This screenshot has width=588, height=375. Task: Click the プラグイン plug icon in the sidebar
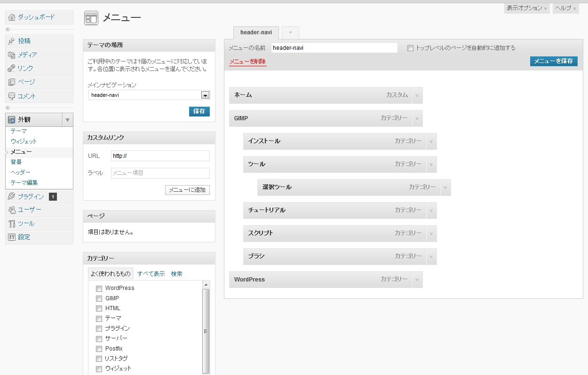(x=12, y=196)
